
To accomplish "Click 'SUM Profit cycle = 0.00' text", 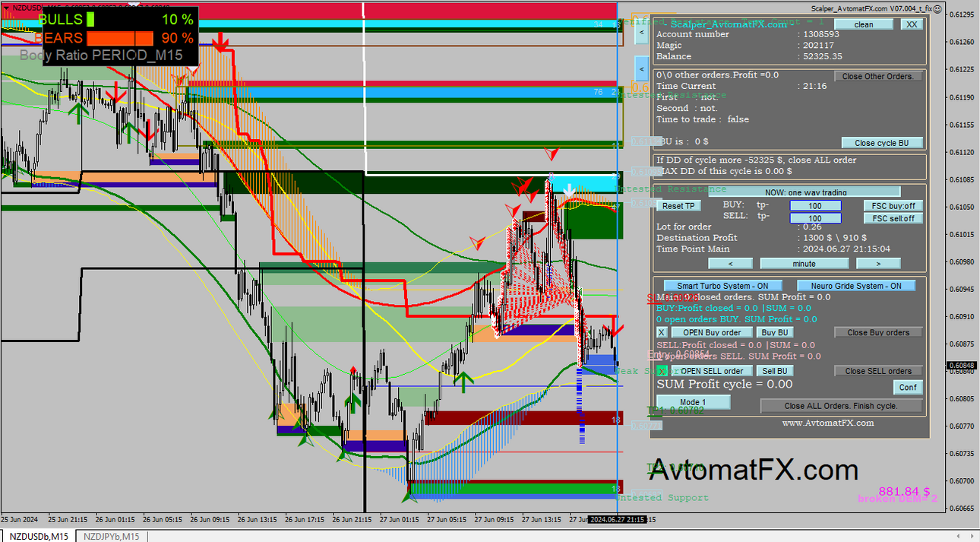I will point(725,384).
